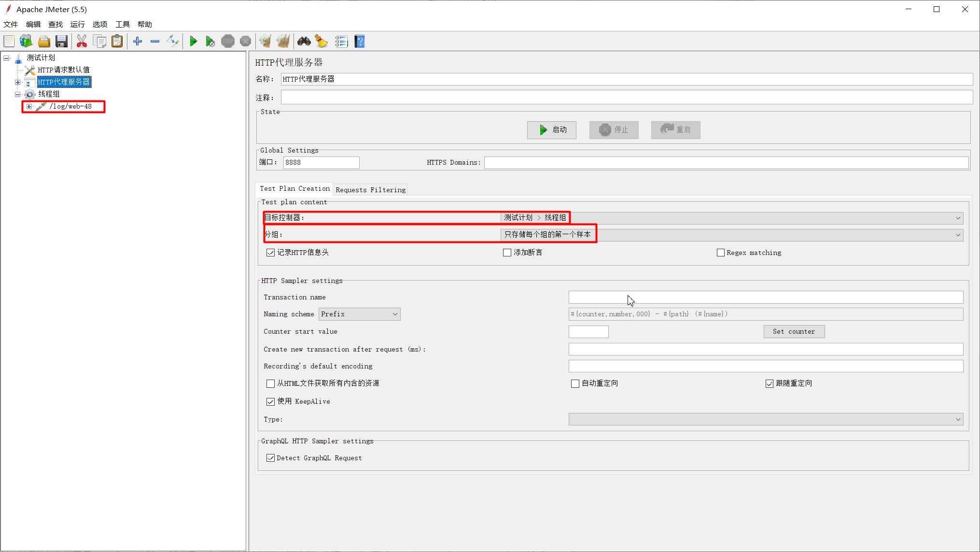Click the Collapse all minus icon

coord(155,42)
